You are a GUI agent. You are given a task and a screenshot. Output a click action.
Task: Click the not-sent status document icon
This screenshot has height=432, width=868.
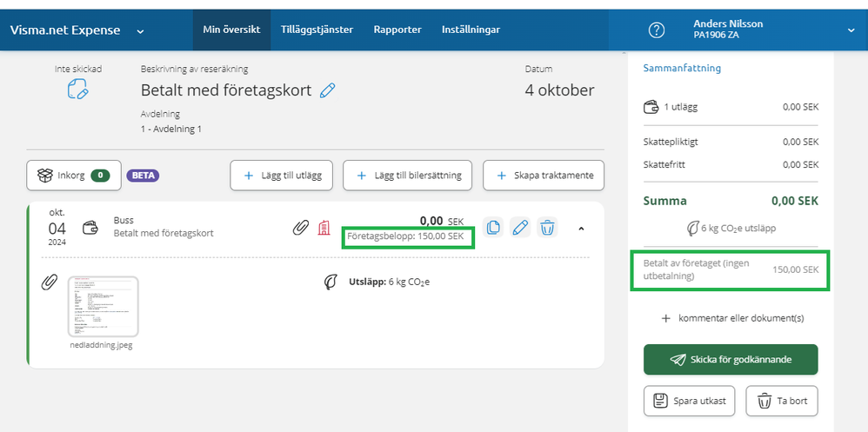click(77, 89)
